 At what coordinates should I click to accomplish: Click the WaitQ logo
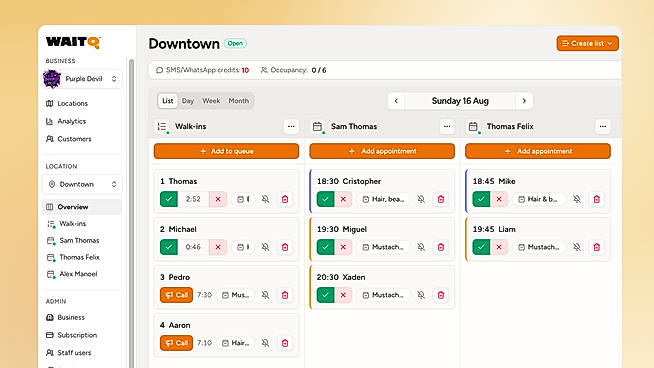click(73, 42)
